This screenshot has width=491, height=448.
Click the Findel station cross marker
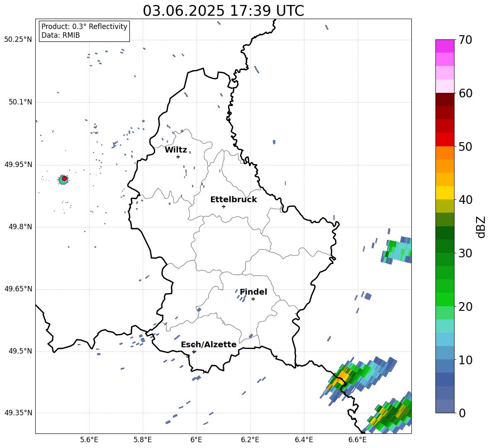(x=253, y=299)
